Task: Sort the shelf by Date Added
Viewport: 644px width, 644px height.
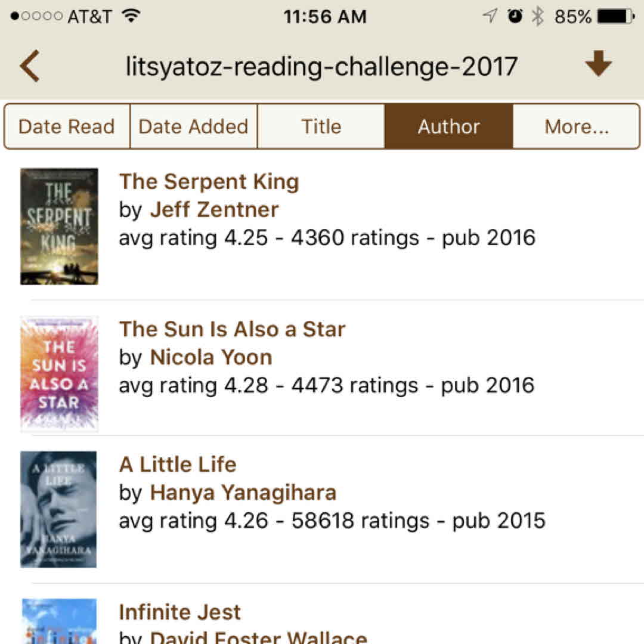Action: [x=193, y=126]
